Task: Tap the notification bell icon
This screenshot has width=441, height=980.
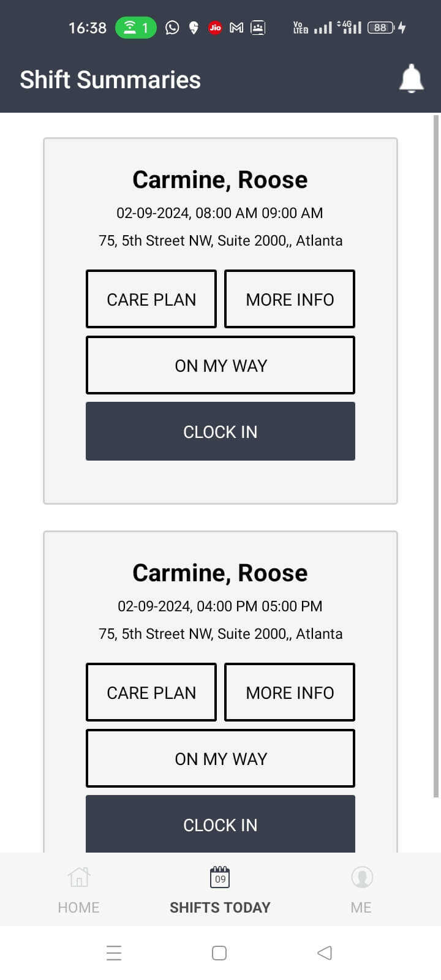Action: 411,79
